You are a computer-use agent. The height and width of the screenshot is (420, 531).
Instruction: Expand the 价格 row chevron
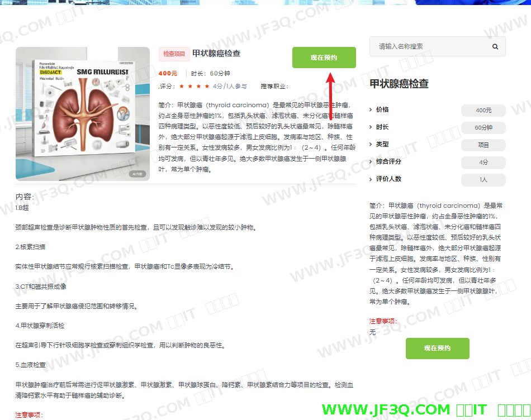[371, 109]
